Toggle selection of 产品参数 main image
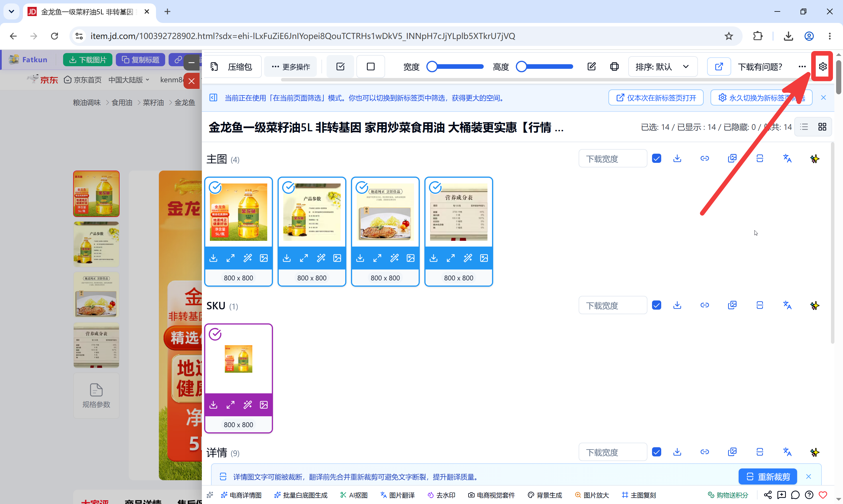The image size is (843, 504). tap(288, 187)
